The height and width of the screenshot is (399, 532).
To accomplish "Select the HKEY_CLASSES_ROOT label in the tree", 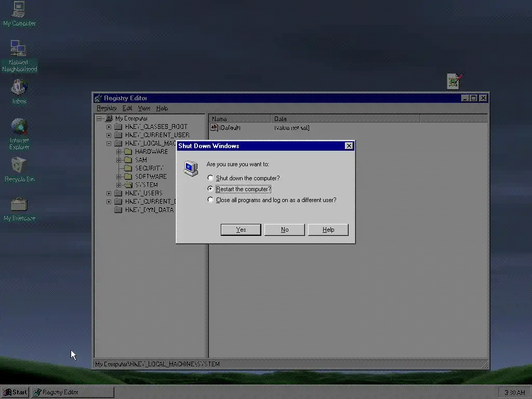I will point(156,127).
